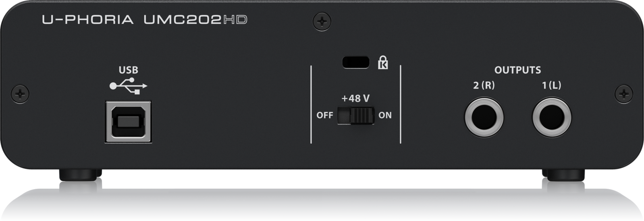Click the Kensington lock icon
This screenshot has width=644, height=221.
tap(383, 63)
